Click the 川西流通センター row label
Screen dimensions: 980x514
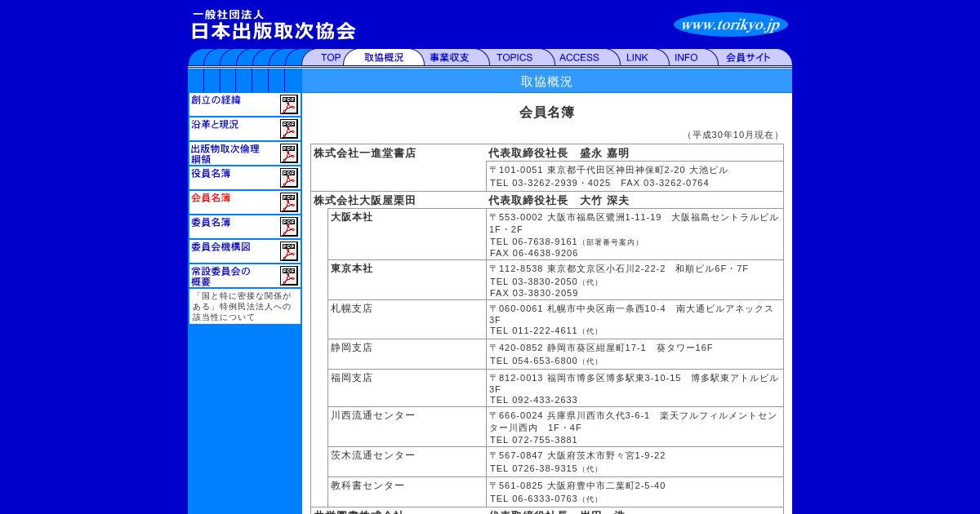[x=372, y=415]
